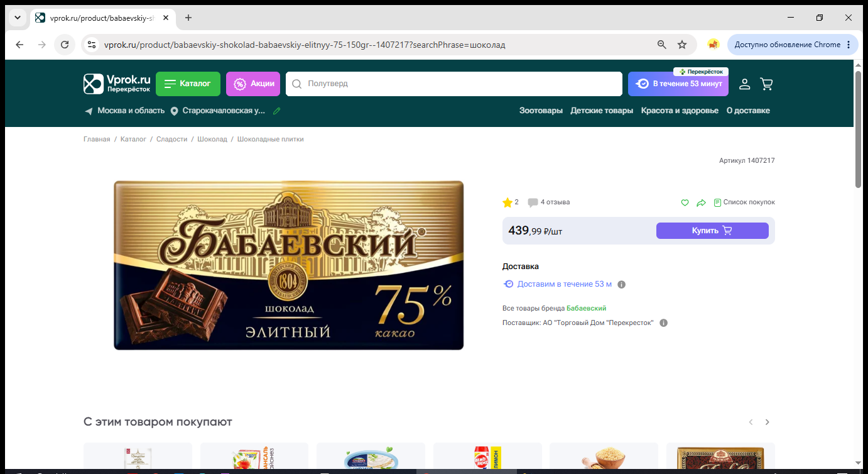Open the Детские товары section

coord(602,111)
